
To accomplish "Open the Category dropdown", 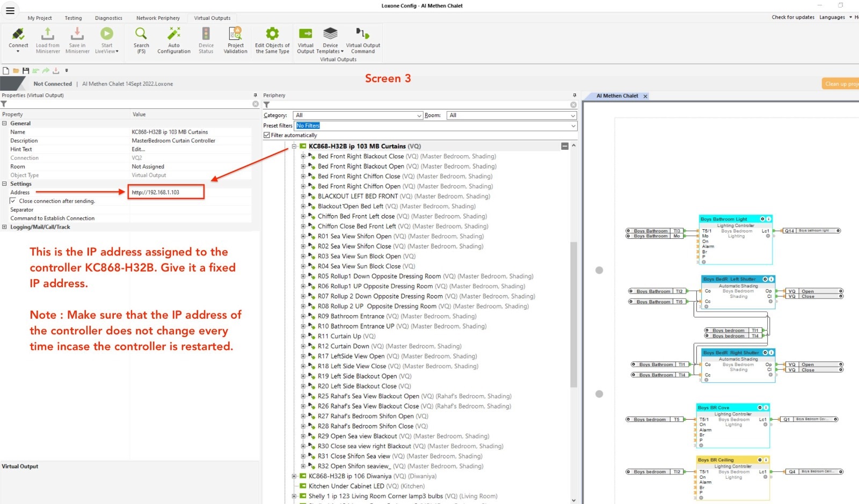I will click(x=358, y=115).
